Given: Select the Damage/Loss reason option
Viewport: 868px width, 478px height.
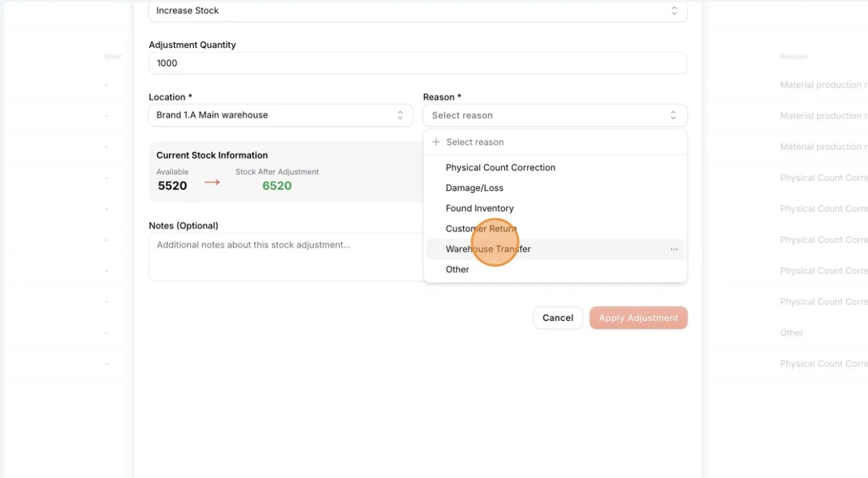Looking at the screenshot, I should 555,188.
